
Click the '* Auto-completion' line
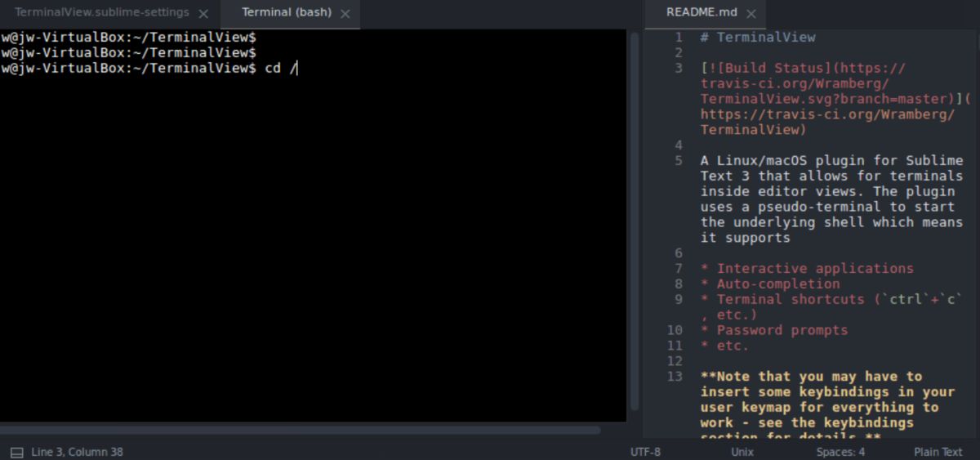(770, 284)
